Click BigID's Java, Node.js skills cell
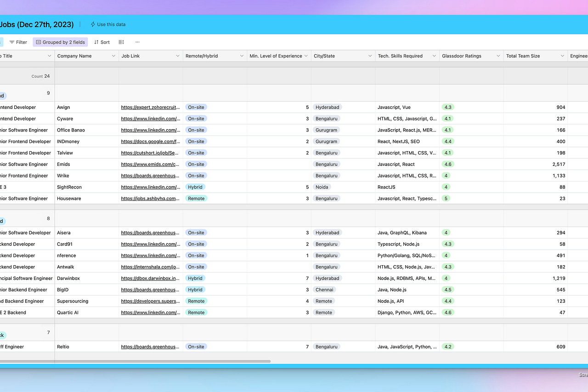Image resolution: width=588 pixels, height=392 pixels. point(407,290)
